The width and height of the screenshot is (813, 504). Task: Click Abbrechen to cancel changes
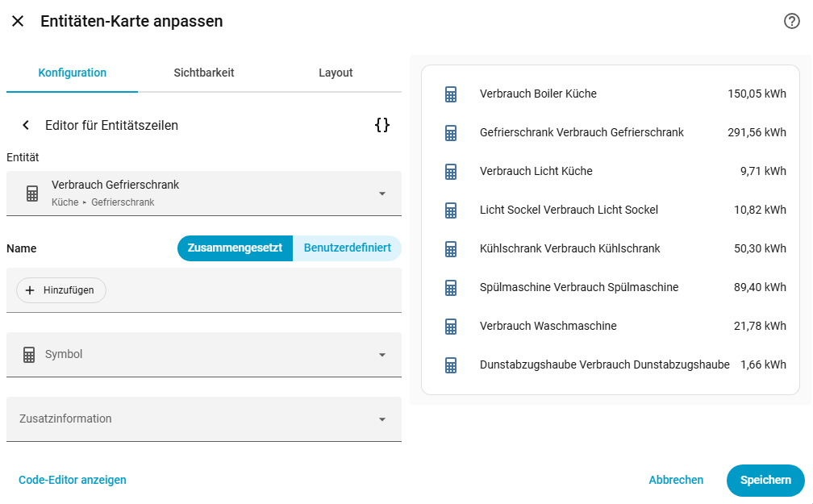[x=676, y=481]
